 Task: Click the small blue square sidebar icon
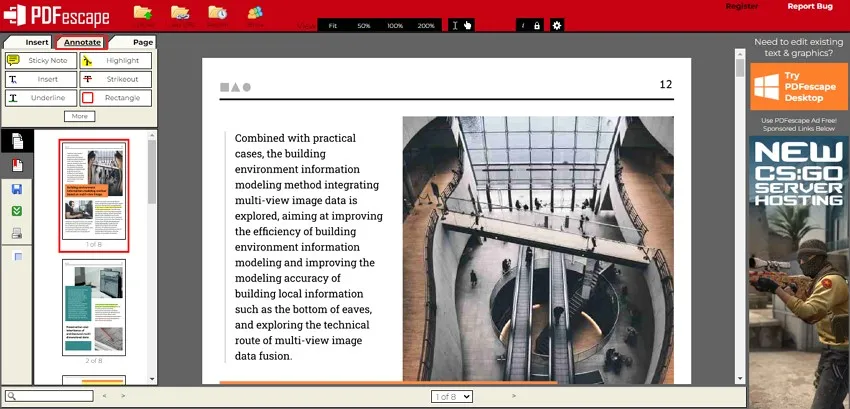18,257
